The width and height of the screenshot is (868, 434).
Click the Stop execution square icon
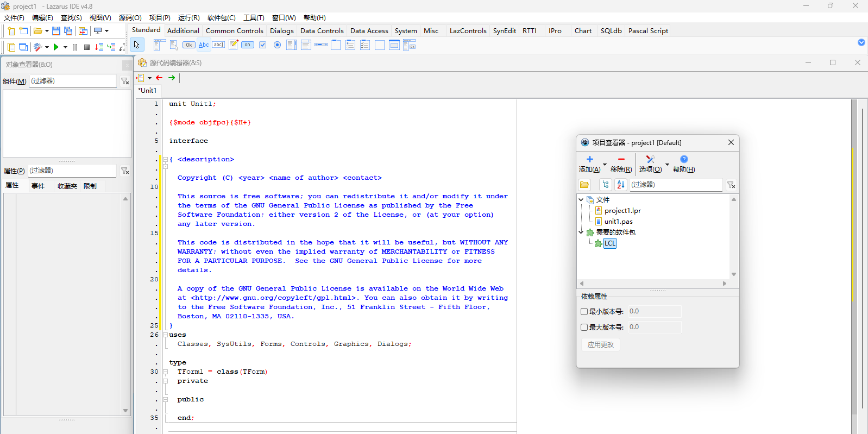click(87, 47)
